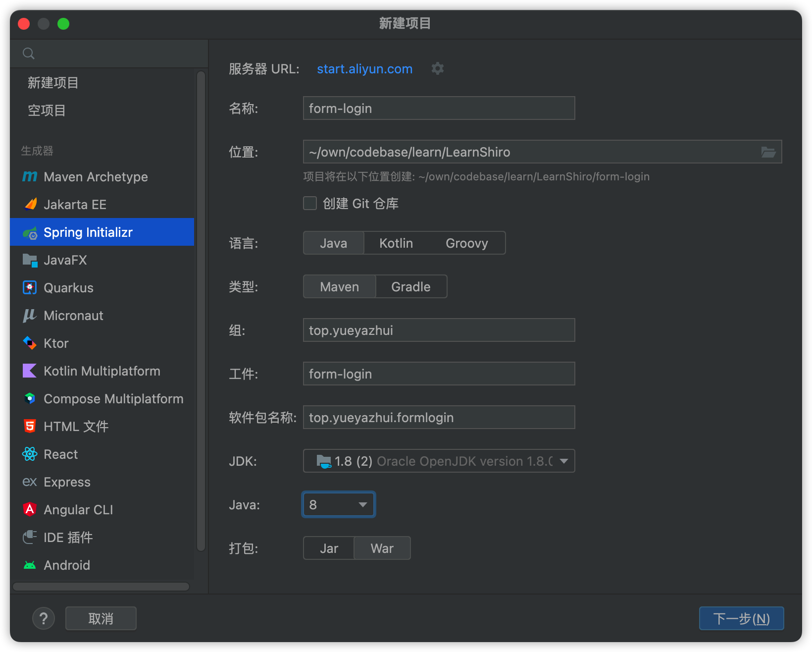This screenshot has height=652, width=812.
Task: Click the 软件包名称 package name field
Action: click(x=439, y=417)
